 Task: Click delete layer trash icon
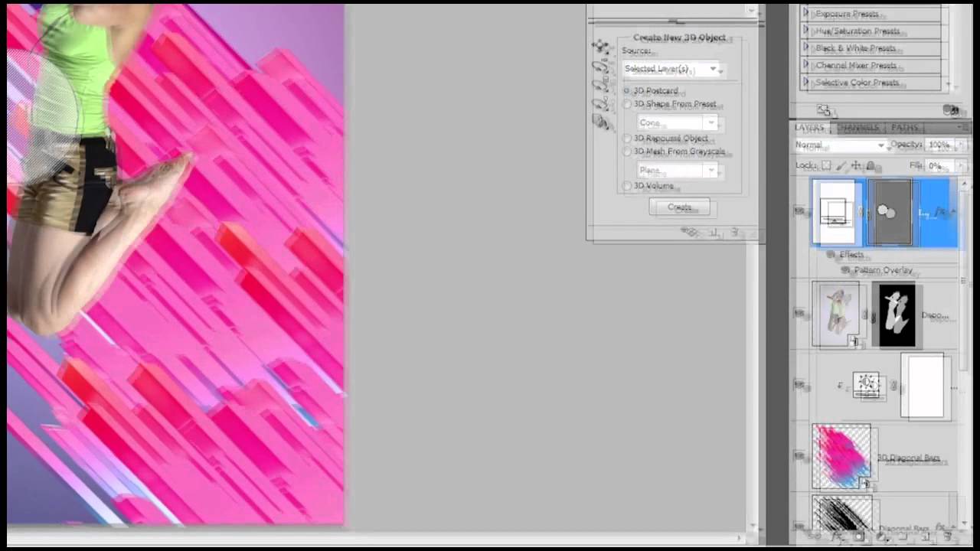(x=948, y=538)
